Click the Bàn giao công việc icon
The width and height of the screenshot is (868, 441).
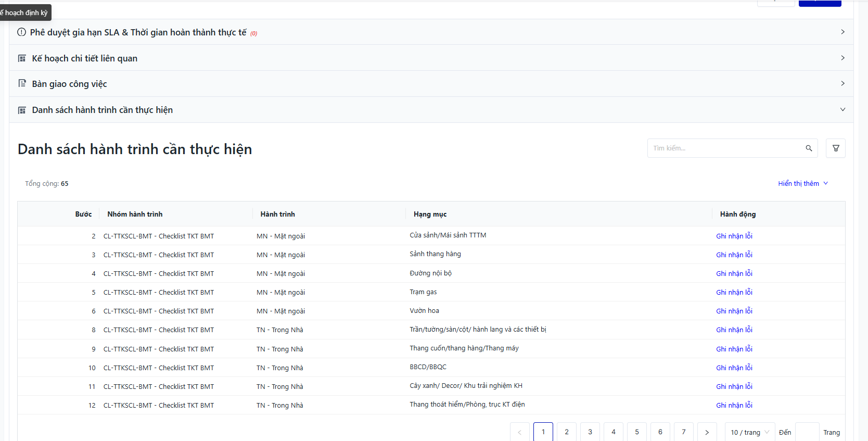pyautogui.click(x=22, y=83)
